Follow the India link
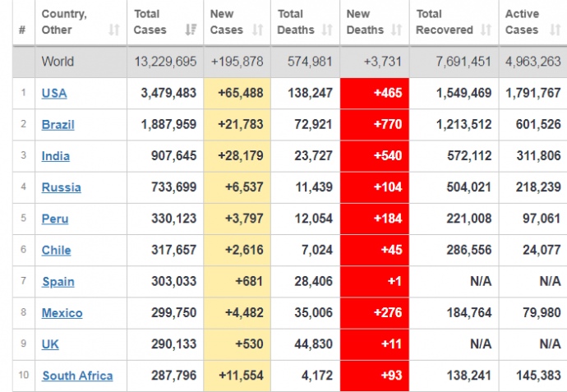567x392 pixels. [55, 156]
